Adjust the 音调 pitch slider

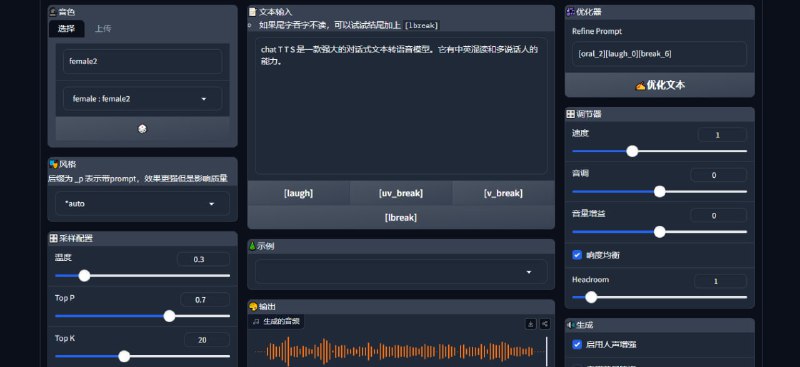click(660, 191)
